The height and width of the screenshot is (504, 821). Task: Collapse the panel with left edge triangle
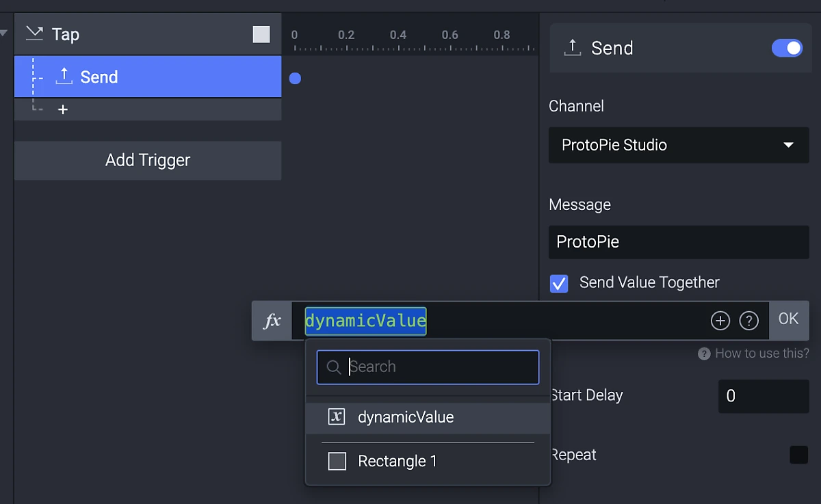coord(3,33)
